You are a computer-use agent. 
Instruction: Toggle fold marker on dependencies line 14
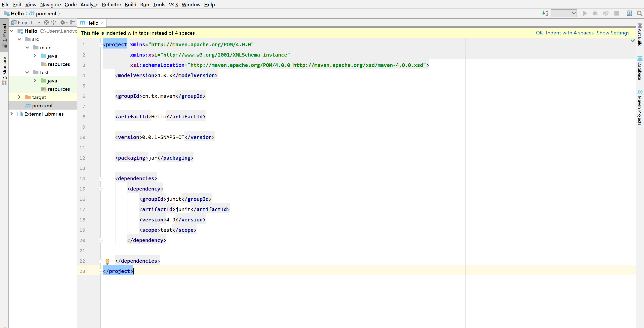click(x=100, y=178)
